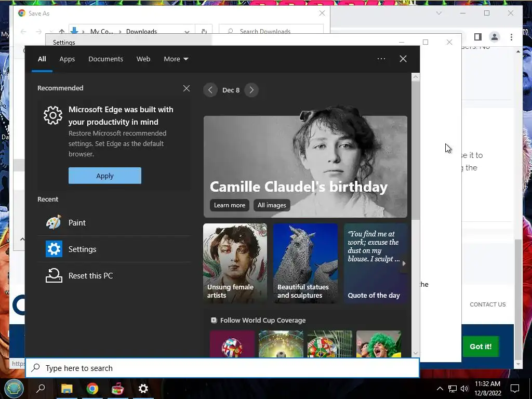This screenshot has width=532, height=399.
Task: Select the All search tab
Action: coord(42,59)
